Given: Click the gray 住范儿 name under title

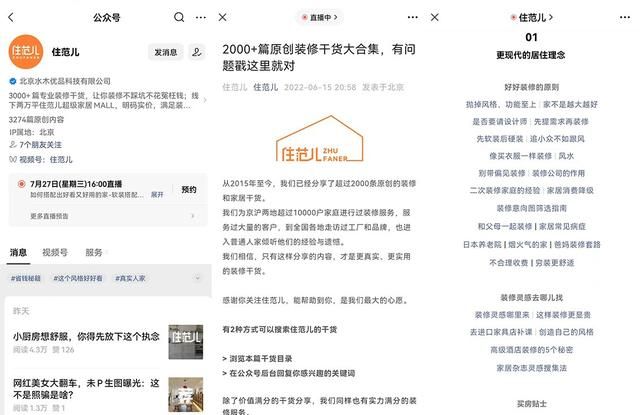Looking at the screenshot, I should coord(235,87).
